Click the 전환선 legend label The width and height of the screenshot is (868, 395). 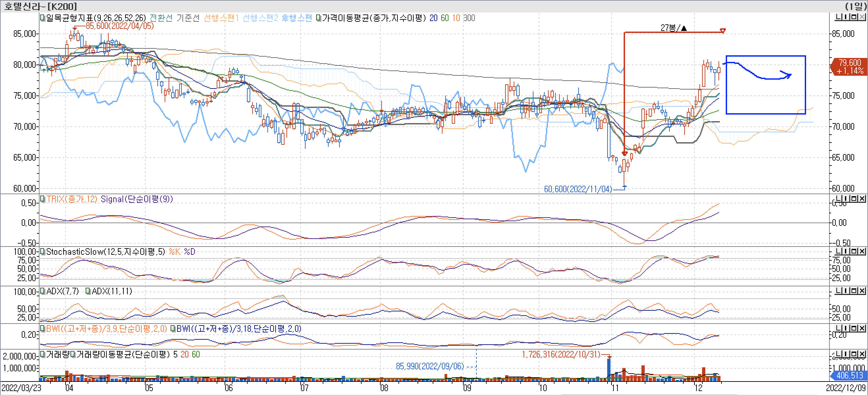coord(161,18)
